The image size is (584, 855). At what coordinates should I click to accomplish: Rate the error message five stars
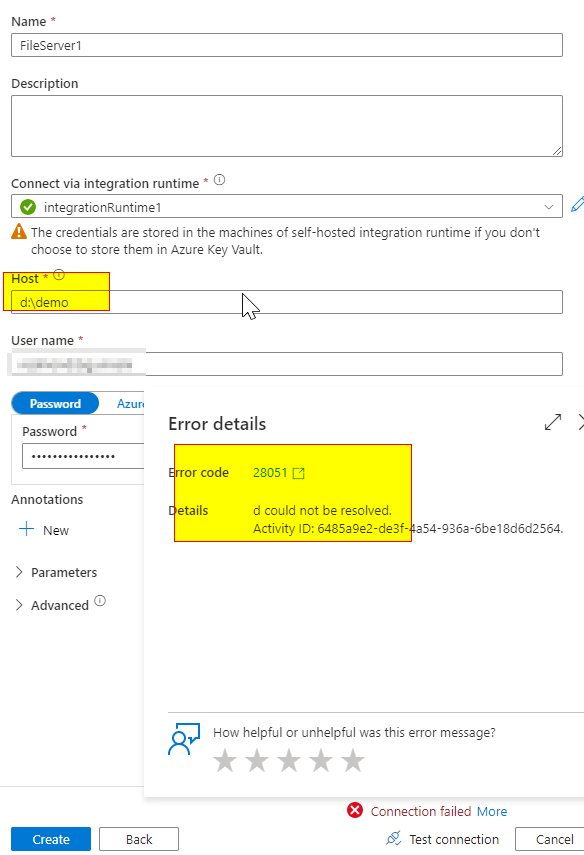(x=353, y=761)
